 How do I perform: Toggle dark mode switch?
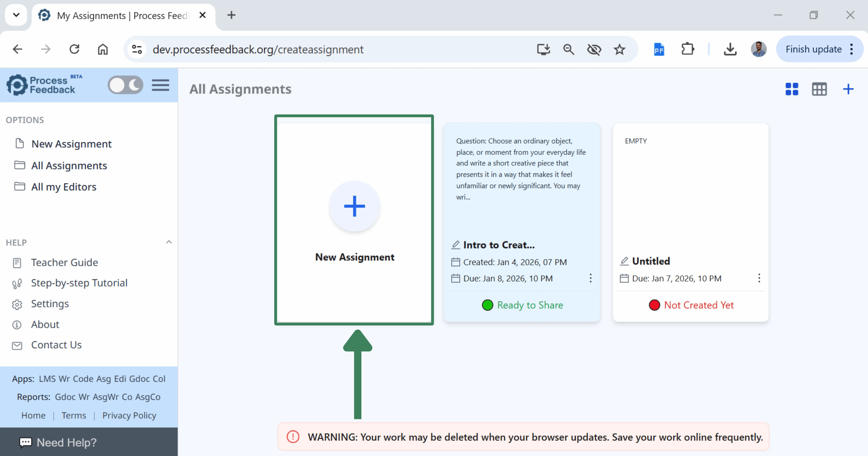[x=125, y=85]
